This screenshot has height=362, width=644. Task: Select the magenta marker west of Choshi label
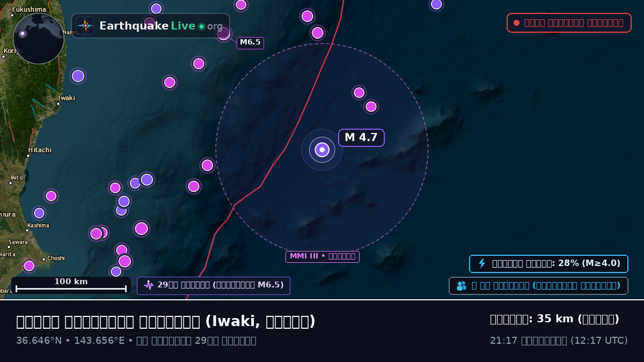[x=29, y=265]
